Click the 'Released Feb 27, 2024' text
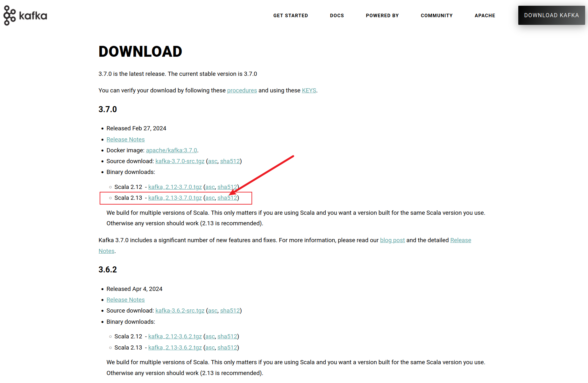Image resolution: width=588 pixels, height=383 pixels. coord(136,128)
